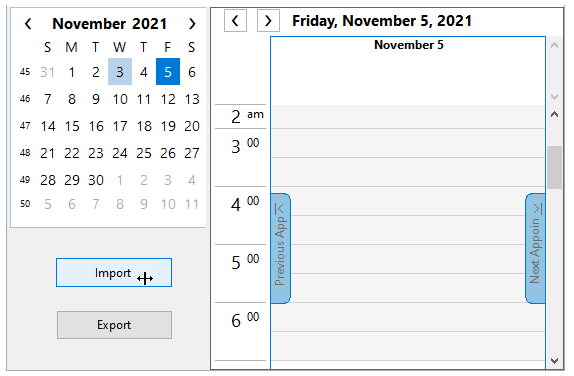Select week number 47 row

click(25, 126)
